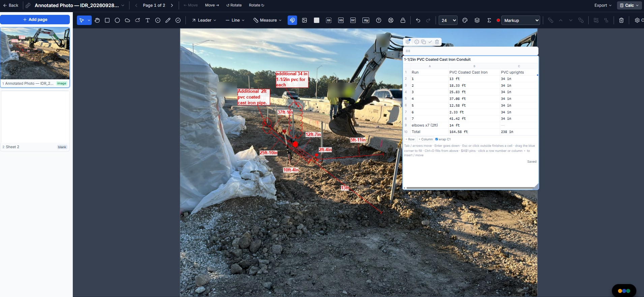Click the SS dashed-box toolbar icon
Image resolution: width=644 pixels, height=297 pixels.
(x=329, y=20)
